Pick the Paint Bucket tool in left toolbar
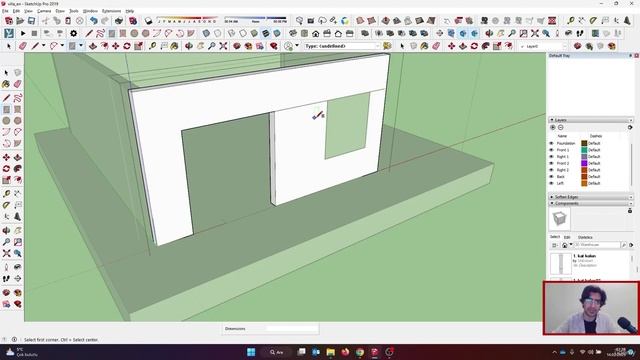This screenshot has width=640, height=360. tap(6, 84)
